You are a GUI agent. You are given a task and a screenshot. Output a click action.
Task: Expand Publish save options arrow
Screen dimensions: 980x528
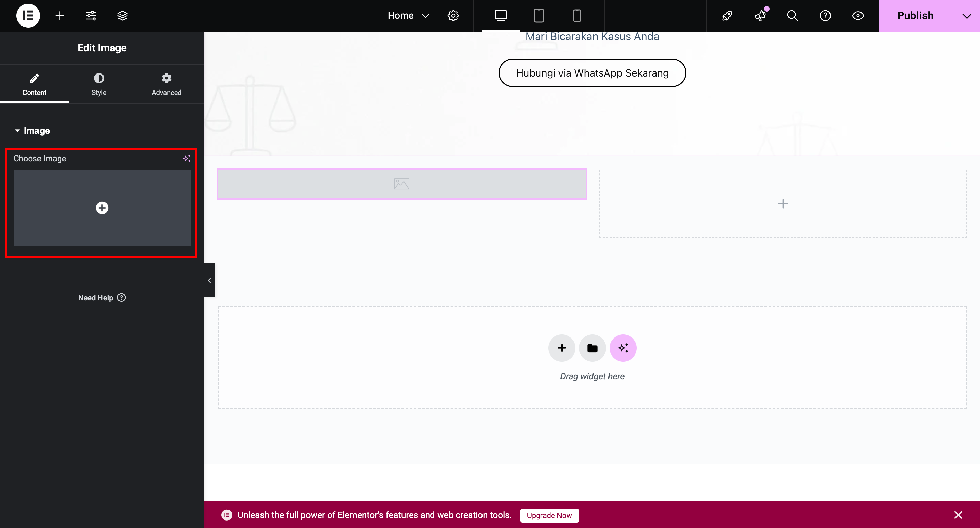(x=966, y=16)
